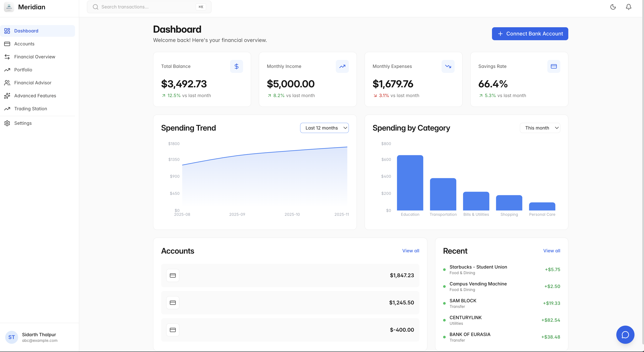The height and width of the screenshot is (352, 644).
Task: Open Trading Station from sidebar
Action: tap(30, 109)
